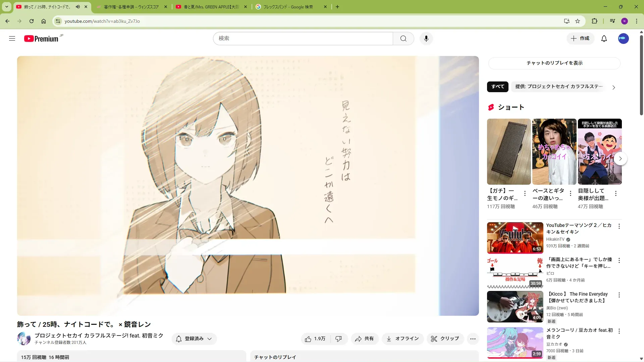Open the プロジェクトセカイ channel name link
644x362 pixels.
coord(99,336)
